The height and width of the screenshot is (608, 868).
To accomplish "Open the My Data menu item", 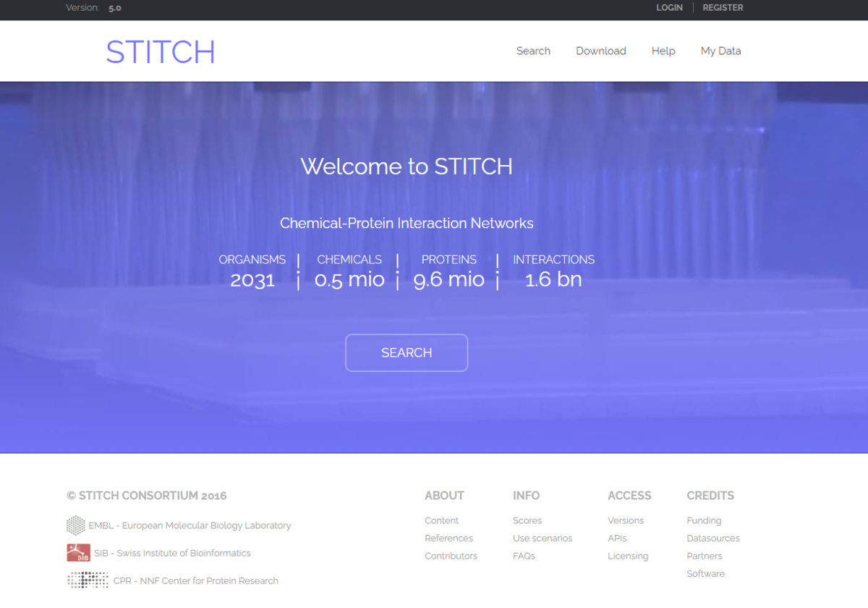I will click(x=721, y=51).
